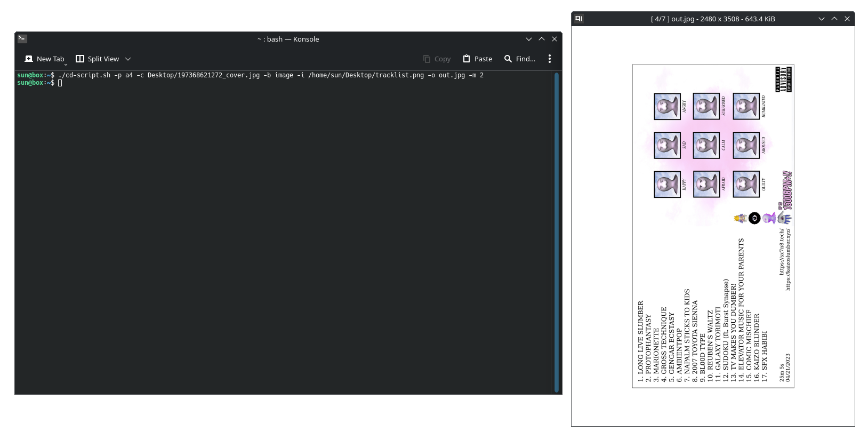
Task: Maximize the Konsole window
Action: click(542, 39)
